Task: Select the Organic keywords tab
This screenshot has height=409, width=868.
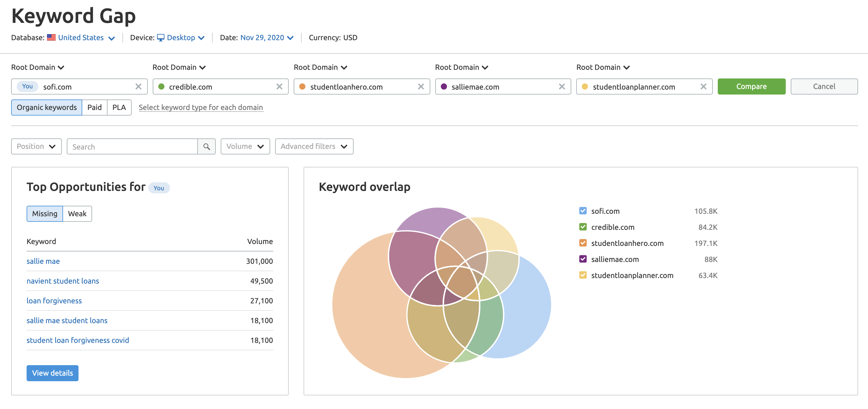Action: pyautogui.click(x=47, y=108)
